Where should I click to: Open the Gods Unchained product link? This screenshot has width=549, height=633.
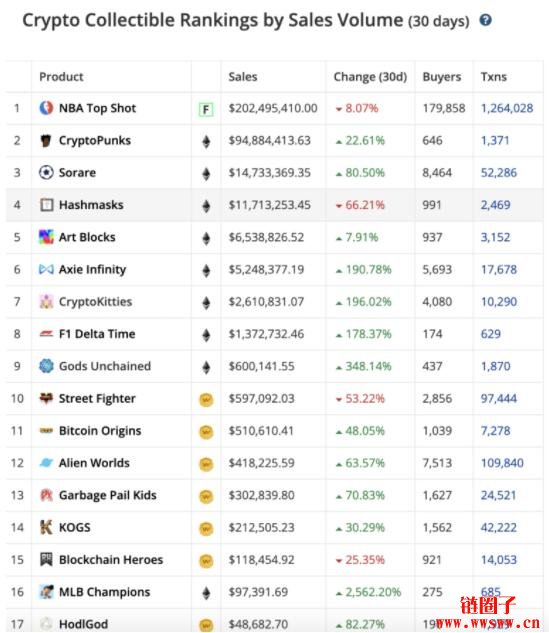pos(105,366)
